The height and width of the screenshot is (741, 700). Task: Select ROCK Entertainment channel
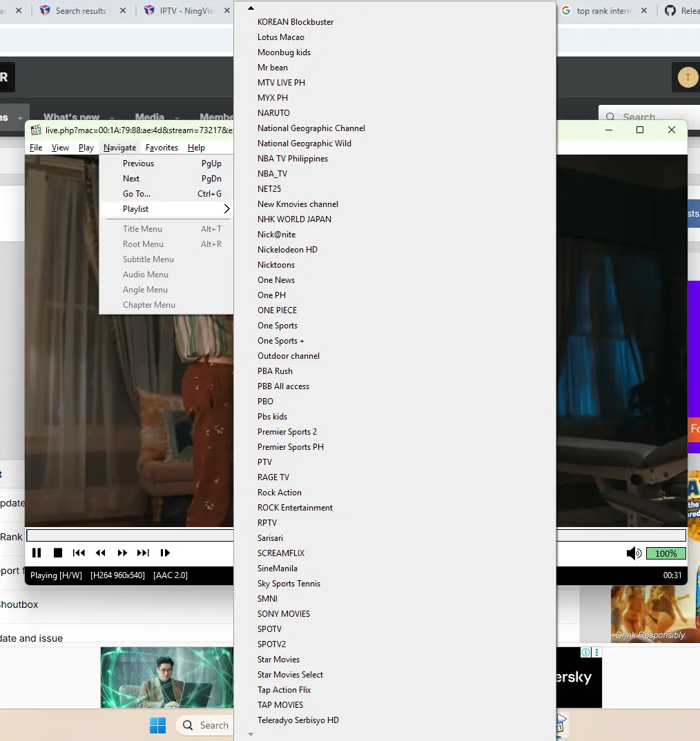click(x=295, y=508)
